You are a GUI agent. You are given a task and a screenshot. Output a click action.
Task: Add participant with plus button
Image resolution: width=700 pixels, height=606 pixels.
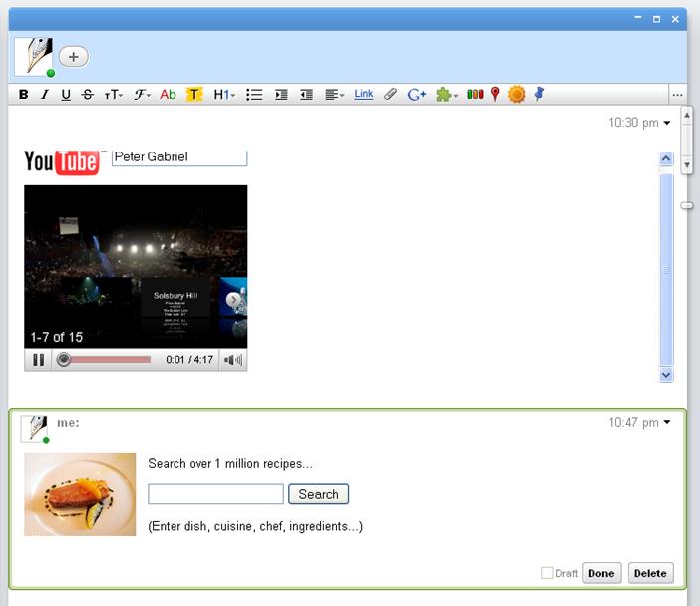[x=74, y=57]
